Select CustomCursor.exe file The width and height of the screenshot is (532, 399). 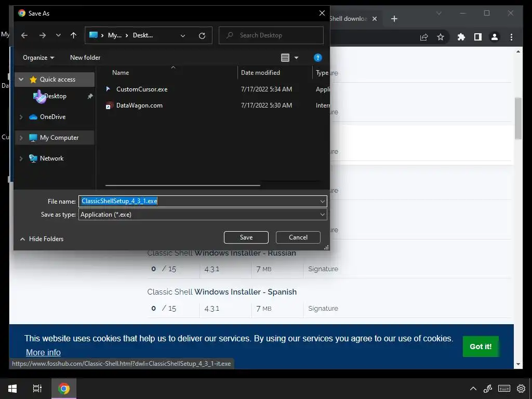(142, 89)
